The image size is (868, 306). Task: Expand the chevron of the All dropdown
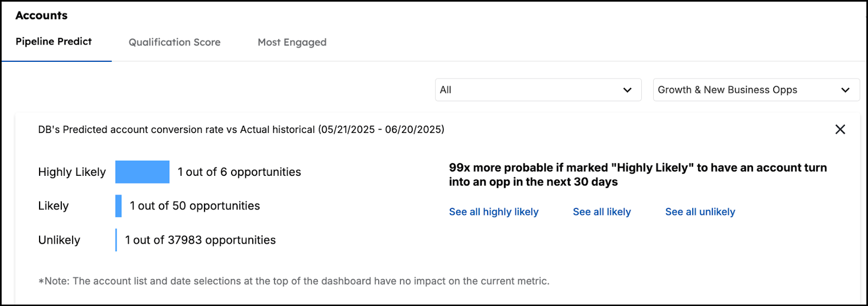point(627,90)
